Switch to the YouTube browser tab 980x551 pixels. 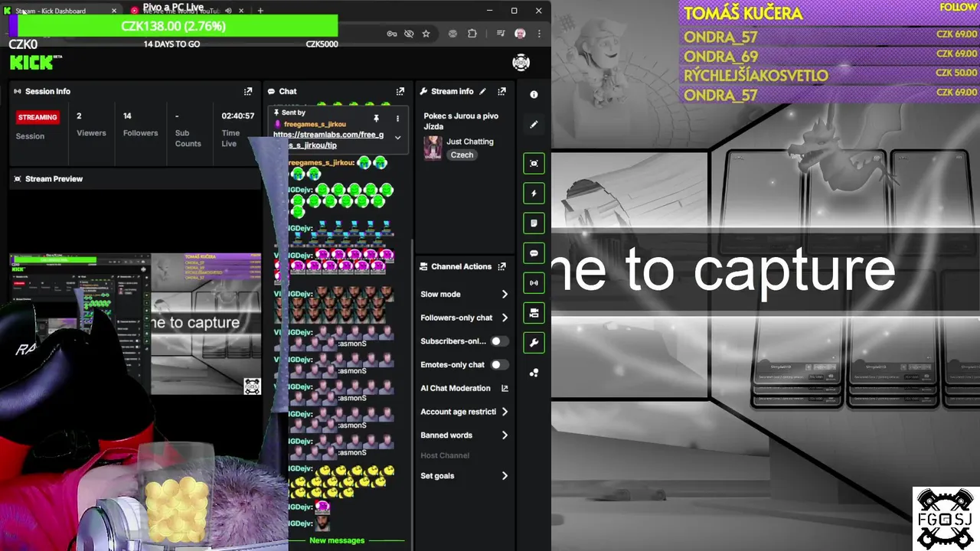[188, 11]
